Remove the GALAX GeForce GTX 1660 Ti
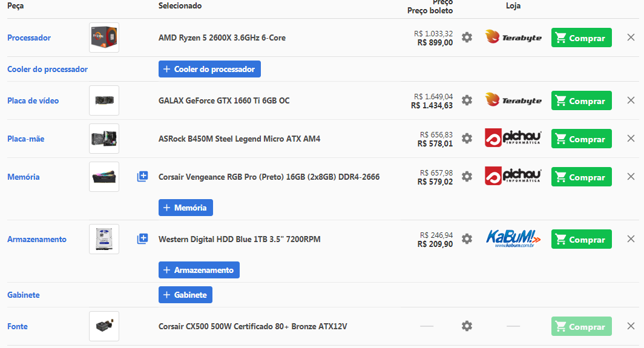644x348 pixels. (631, 100)
